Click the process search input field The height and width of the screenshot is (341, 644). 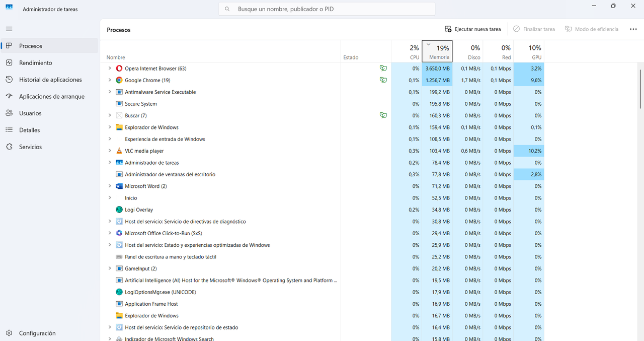pyautogui.click(x=327, y=9)
